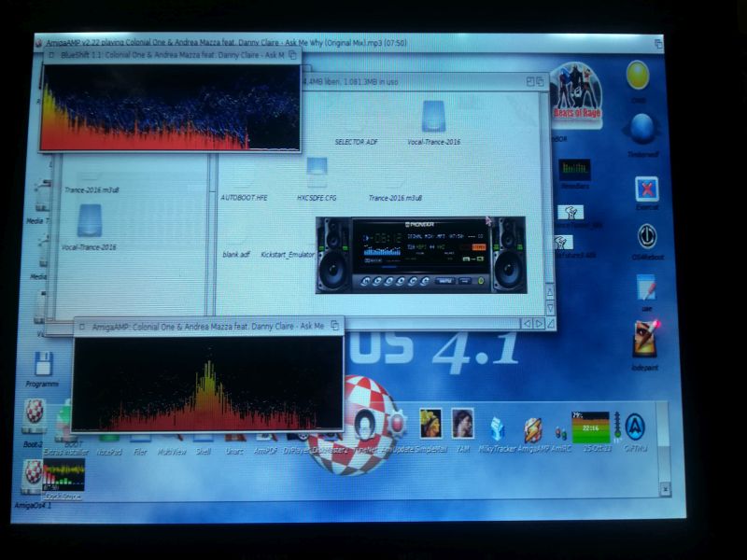
Task: Open the OS4Reboot power icon
Action: 647,236
